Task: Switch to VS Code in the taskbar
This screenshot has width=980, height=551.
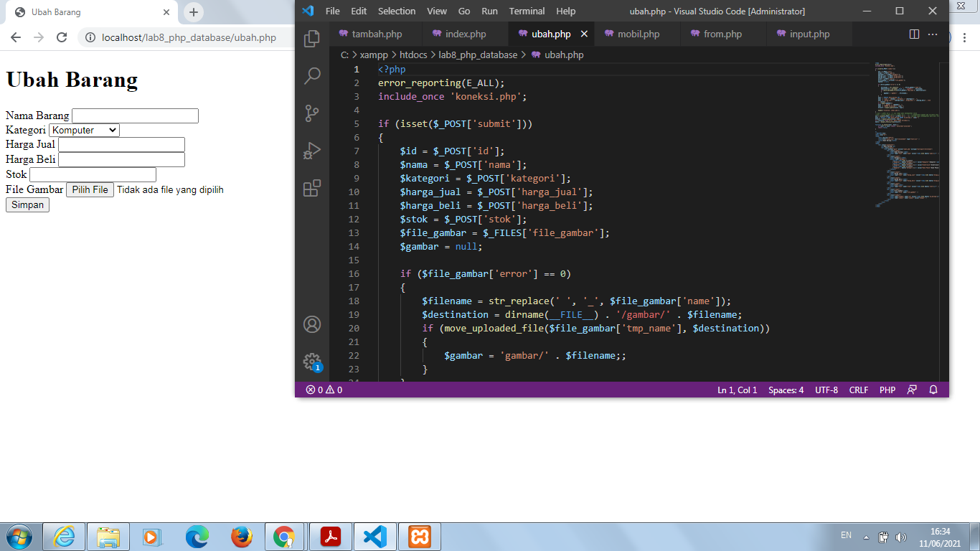Action: pos(375,537)
